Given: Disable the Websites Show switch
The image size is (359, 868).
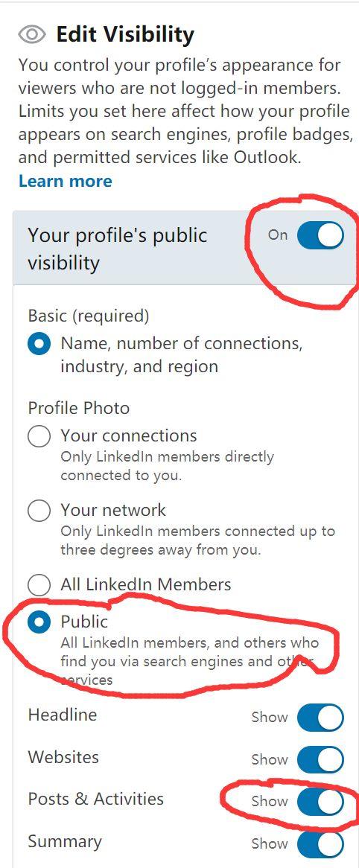Looking at the screenshot, I should (x=320, y=759).
